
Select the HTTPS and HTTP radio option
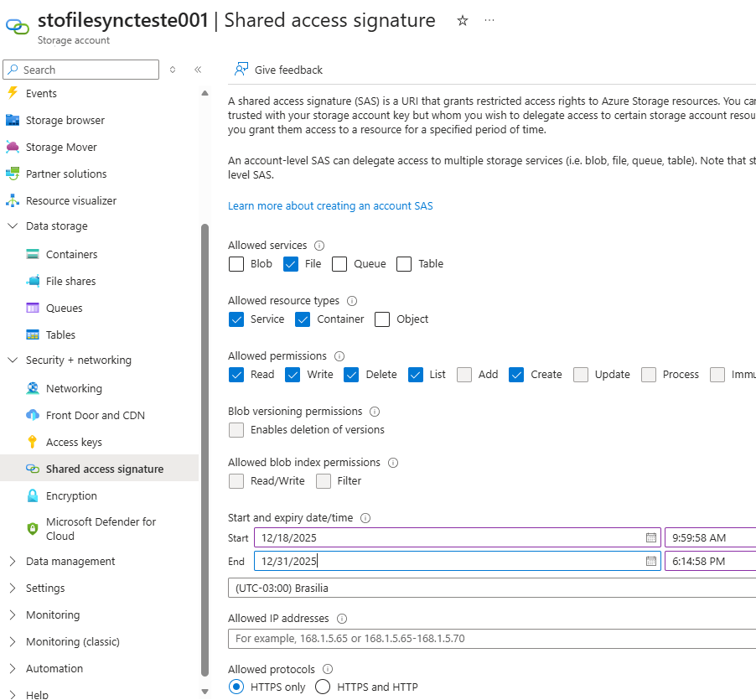tap(323, 687)
